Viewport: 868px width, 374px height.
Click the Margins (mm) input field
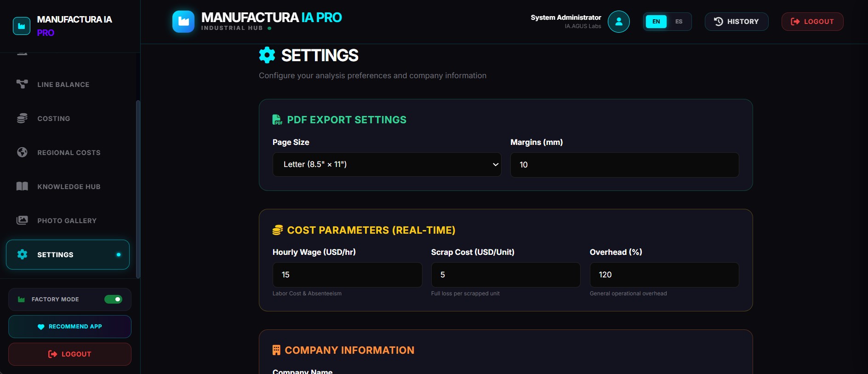624,165
